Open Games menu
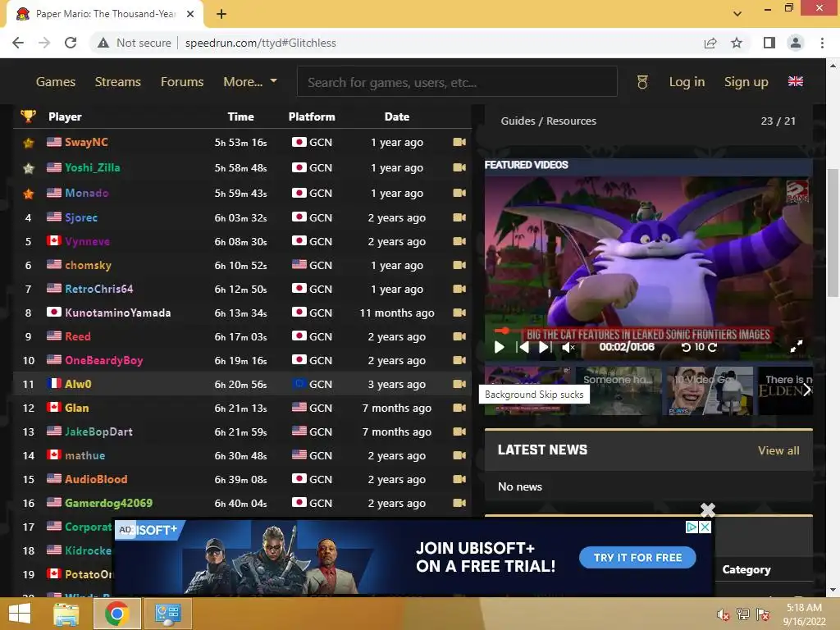 [x=56, y=82]
